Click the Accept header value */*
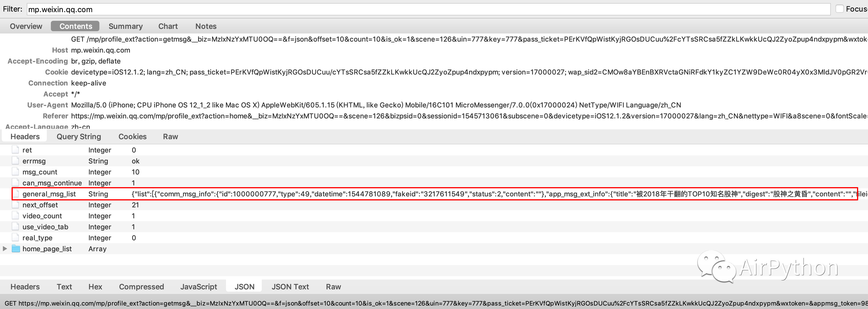Screen dimensions: 868x309 pyautogui.click(x=75, y=94)
